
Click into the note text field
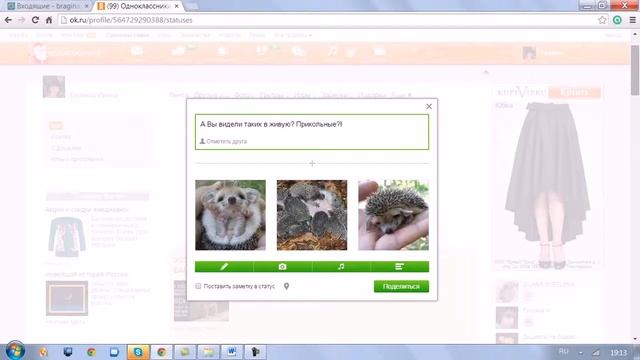pos(312,132)
